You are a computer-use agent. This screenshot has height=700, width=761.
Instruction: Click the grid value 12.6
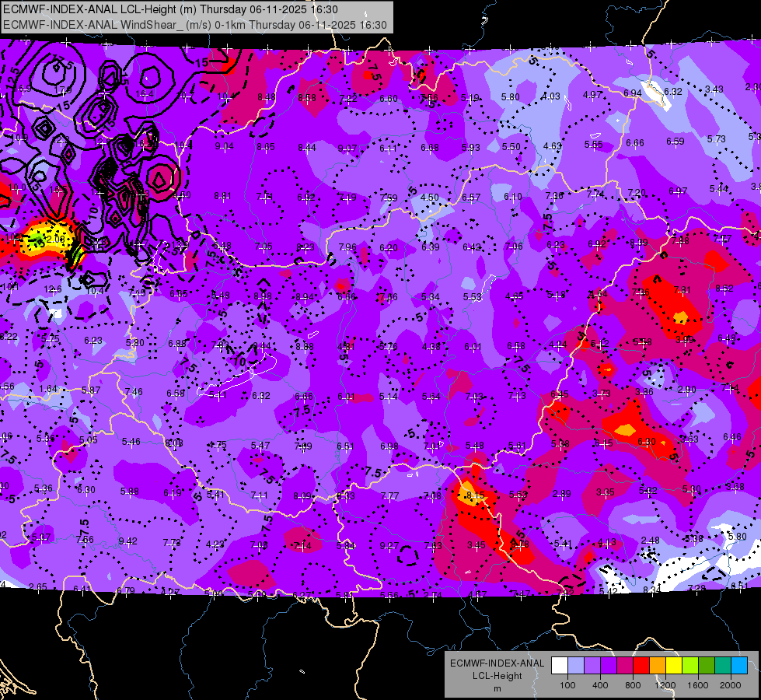tap(52, 289)
